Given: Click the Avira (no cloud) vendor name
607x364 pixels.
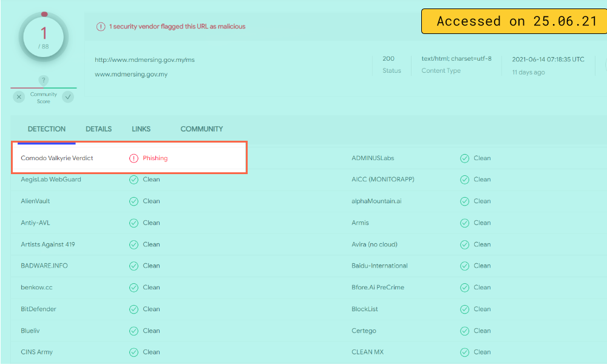Looking at the screenshot, I should click(375, 244).
